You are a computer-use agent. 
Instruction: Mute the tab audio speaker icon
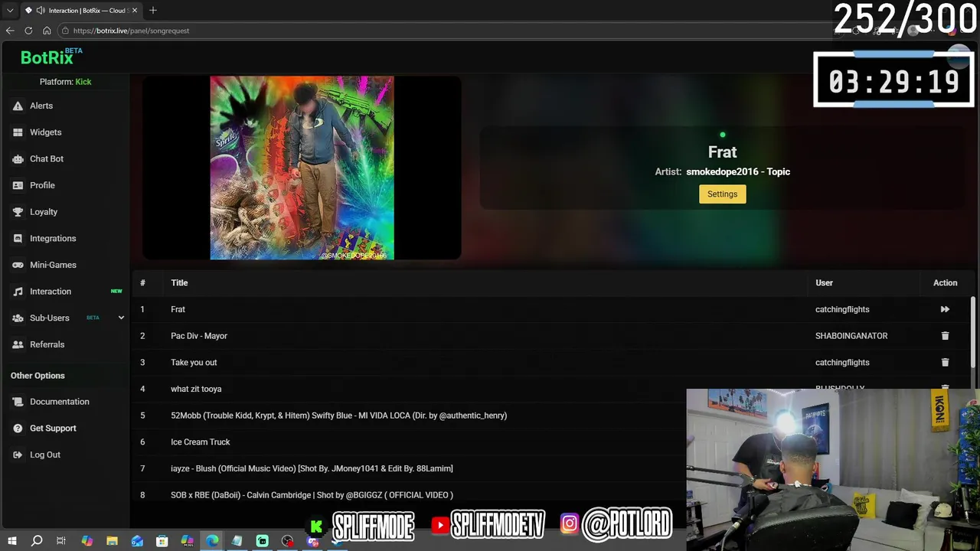[39, 11]
